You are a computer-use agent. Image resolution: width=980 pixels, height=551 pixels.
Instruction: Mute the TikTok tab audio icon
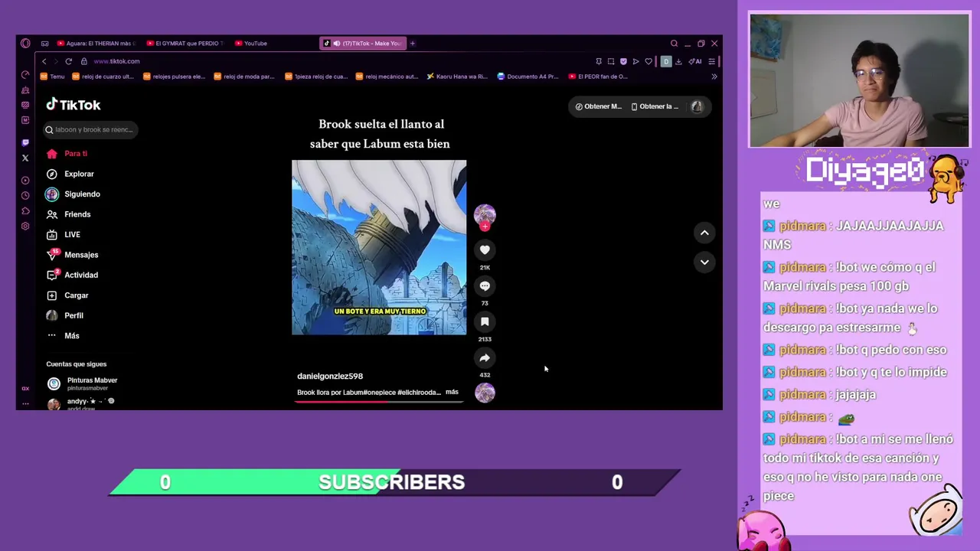coord(336,44)
